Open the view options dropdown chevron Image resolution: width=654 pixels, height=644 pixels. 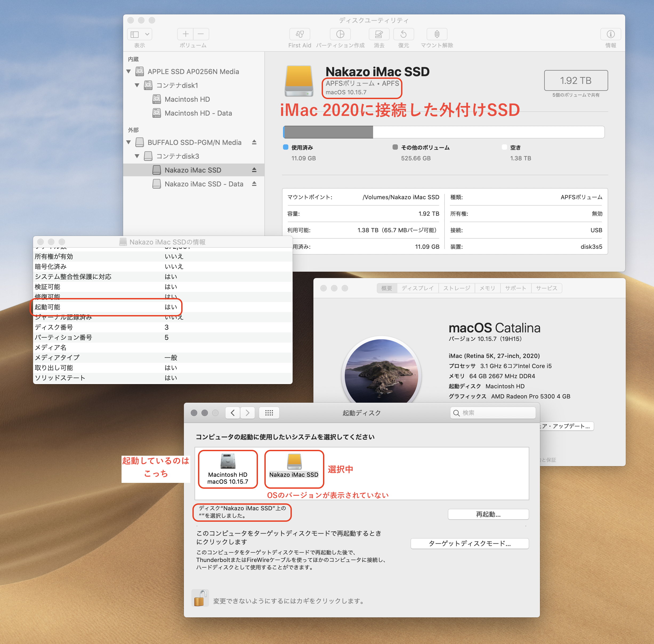click(147, 34)
